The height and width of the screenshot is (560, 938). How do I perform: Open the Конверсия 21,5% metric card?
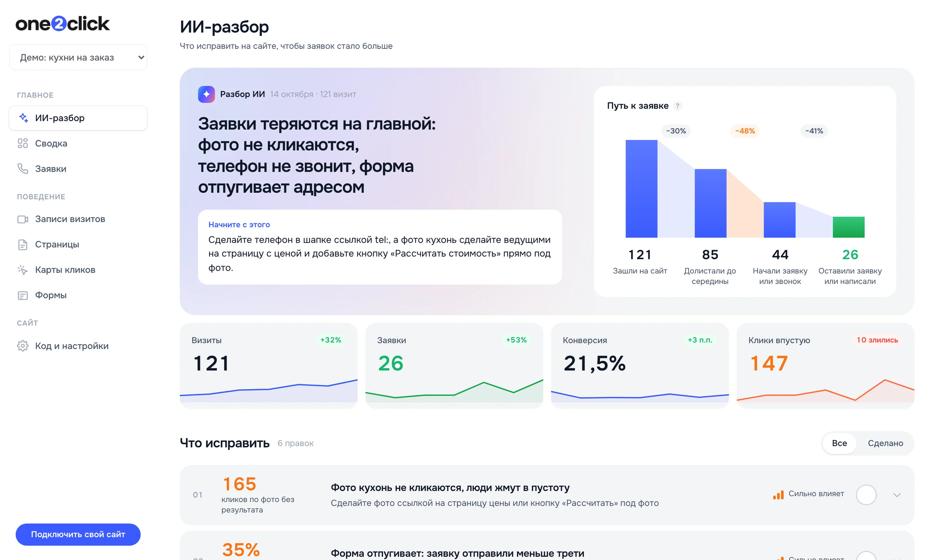point(640,366)
